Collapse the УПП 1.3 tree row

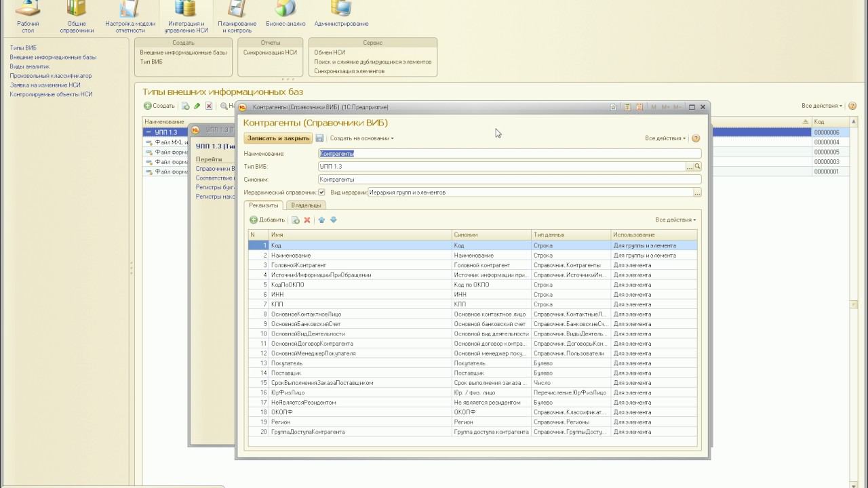[149, 132]
